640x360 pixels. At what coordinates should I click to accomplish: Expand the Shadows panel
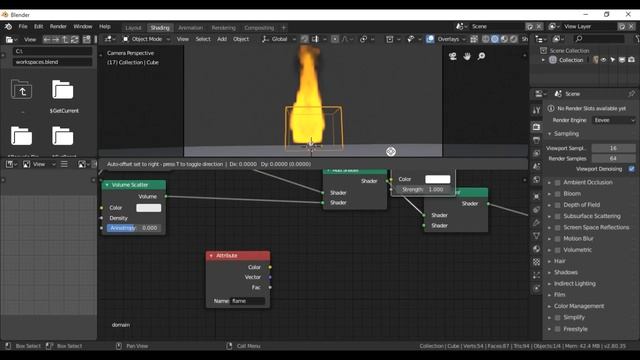(566, 272)
